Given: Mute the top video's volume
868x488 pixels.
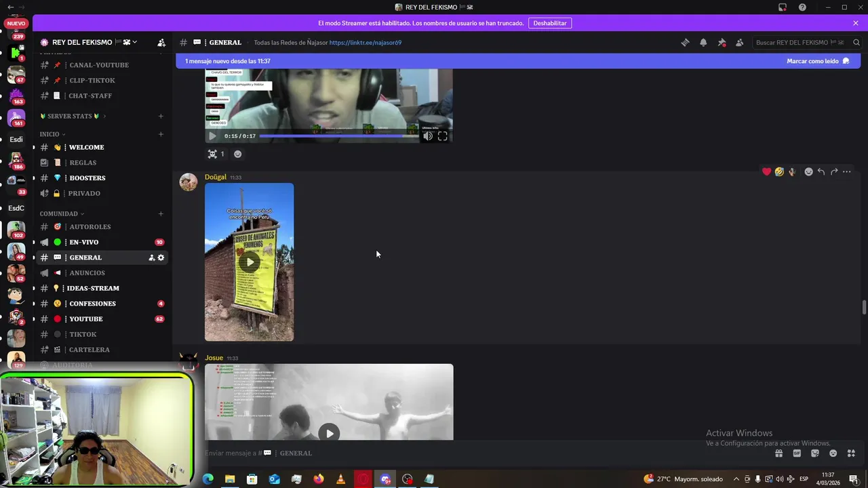Looking at the screenshot, I should click(428, 136).
